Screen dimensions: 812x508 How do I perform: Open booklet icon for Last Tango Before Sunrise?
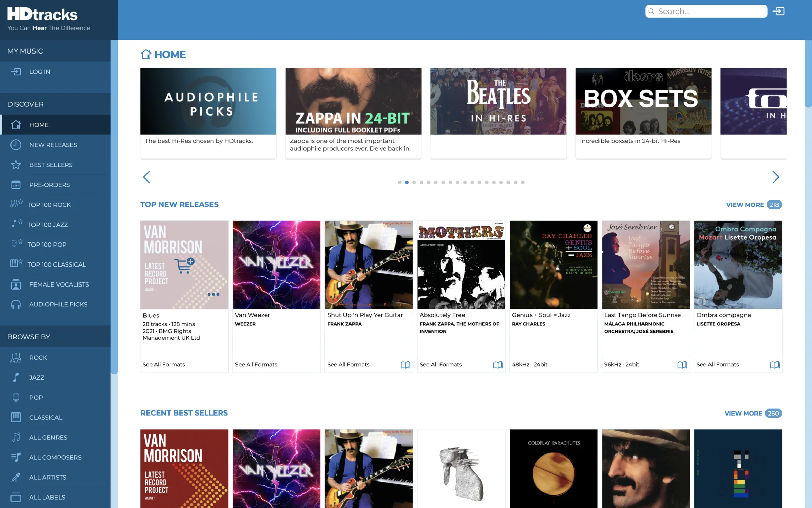pos(682,365)
